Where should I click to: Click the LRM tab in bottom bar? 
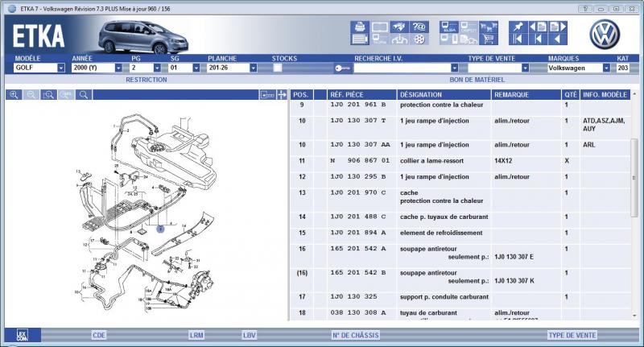coord(196,335)
